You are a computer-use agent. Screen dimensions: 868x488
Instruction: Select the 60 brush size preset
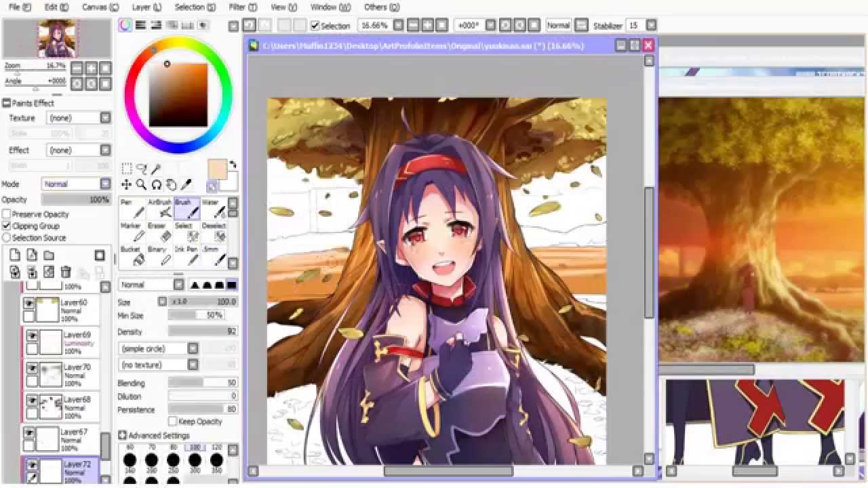click(x=130, y=457)
